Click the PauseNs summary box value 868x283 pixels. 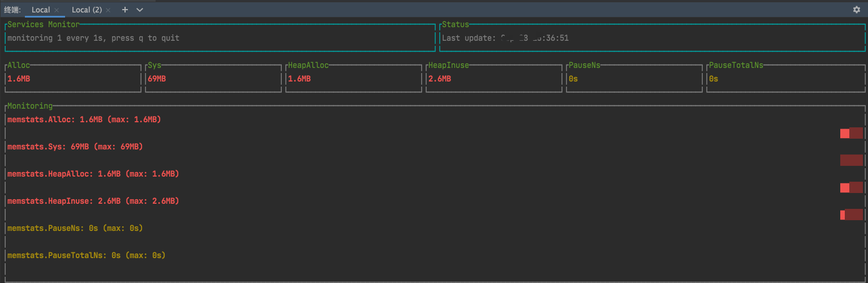coord(573,79)
